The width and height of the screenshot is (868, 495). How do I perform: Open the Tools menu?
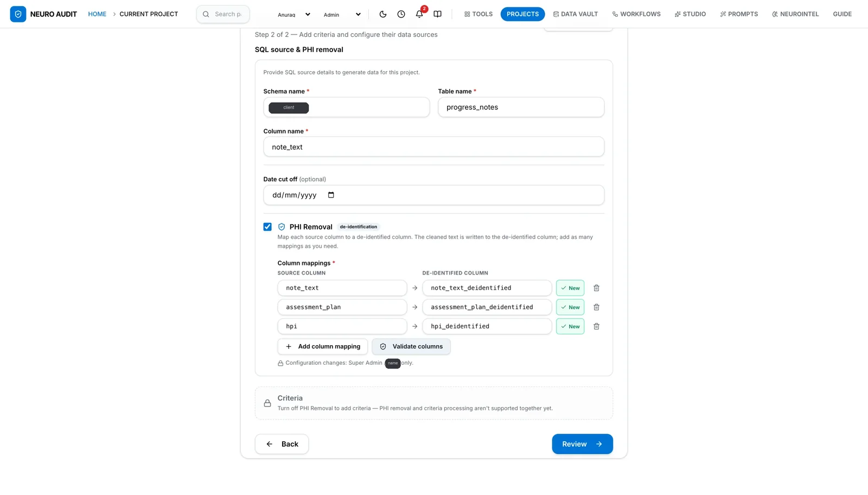coord(478,14)
